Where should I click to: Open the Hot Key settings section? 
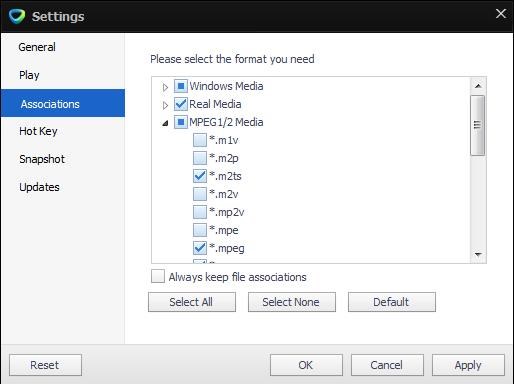(x=38, y=131)
